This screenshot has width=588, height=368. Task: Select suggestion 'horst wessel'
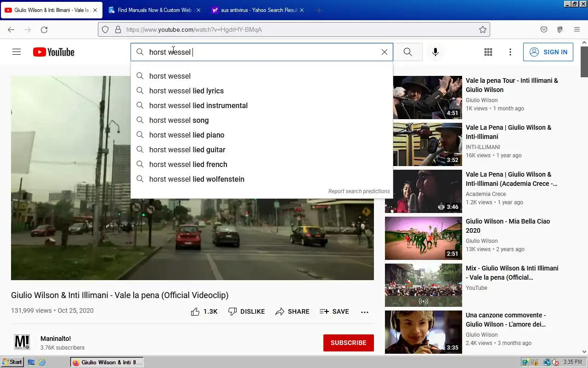pos(262,76)
